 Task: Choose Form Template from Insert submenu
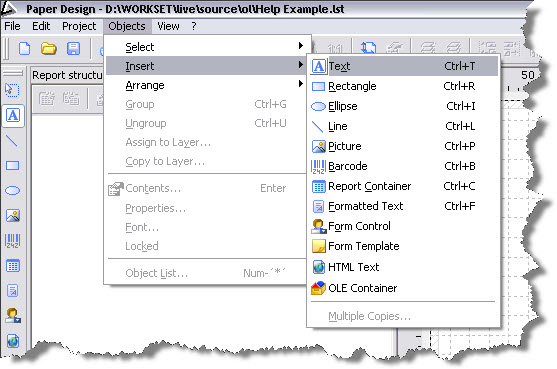pyautogui.click(x=404, y=246)
